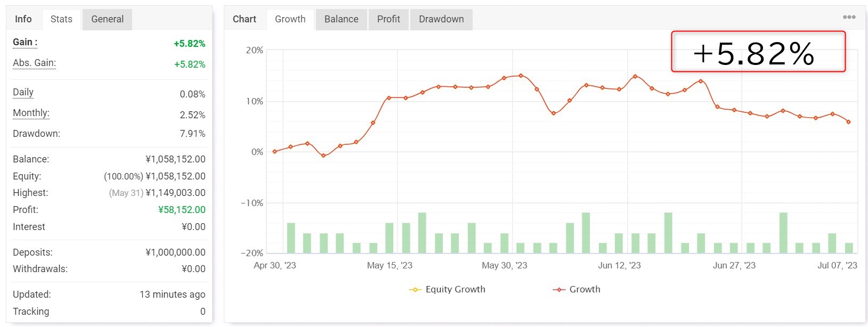868x327 pixels.
Task: Open the General tab
Action: click(107, 19)
